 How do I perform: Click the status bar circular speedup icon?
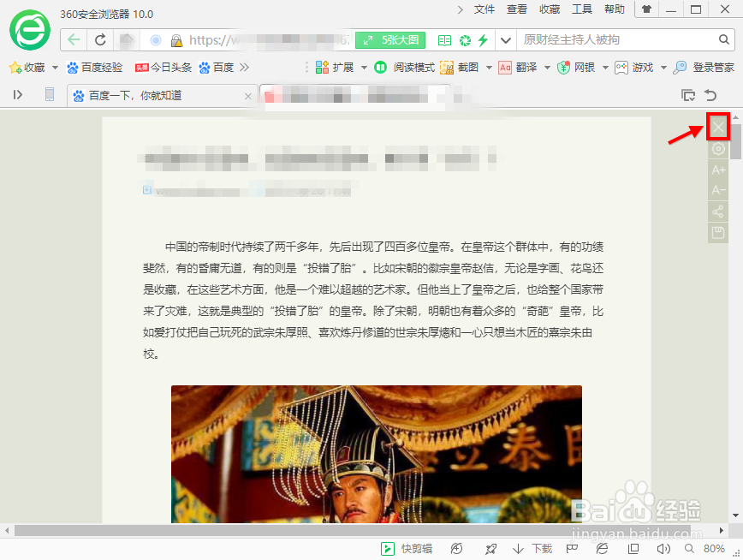[x=456, y=549]
